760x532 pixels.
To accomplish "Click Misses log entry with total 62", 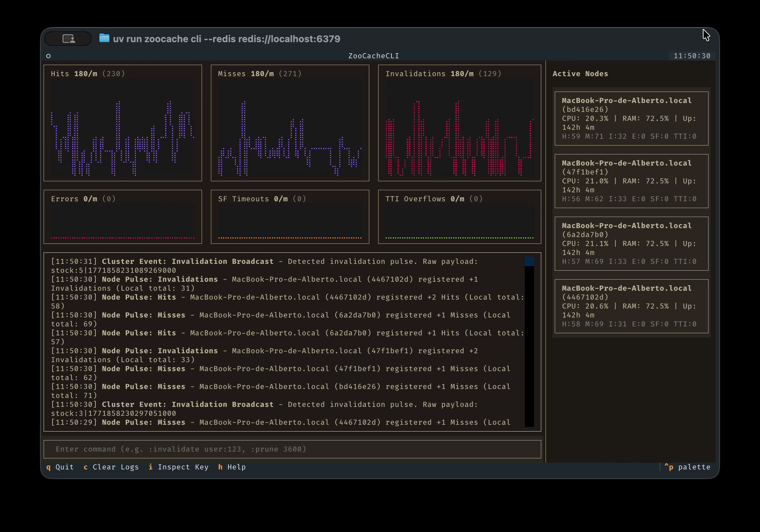I will [281, 373].
